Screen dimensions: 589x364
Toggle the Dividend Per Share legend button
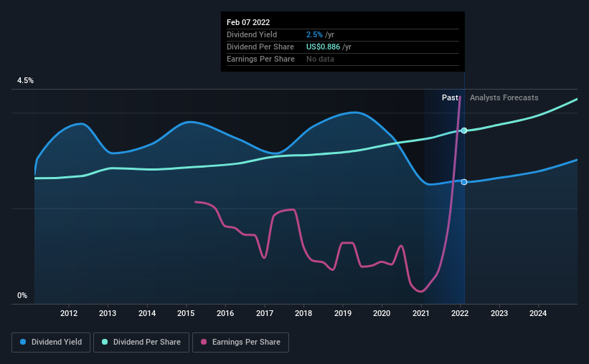point(141,343)
